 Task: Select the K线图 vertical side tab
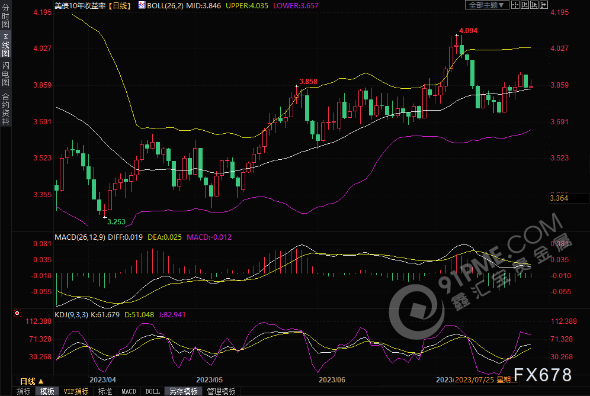point(5,45)
